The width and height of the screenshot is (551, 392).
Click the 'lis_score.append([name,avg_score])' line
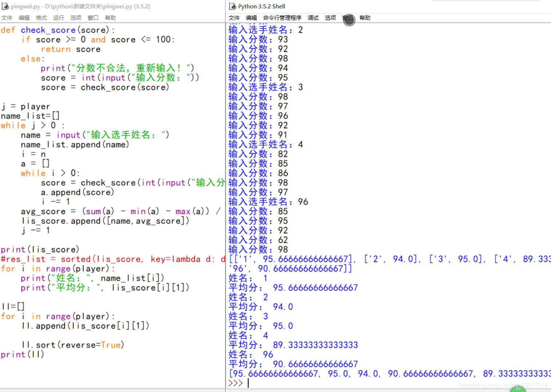pyautogui.click(x=105, y=221)
